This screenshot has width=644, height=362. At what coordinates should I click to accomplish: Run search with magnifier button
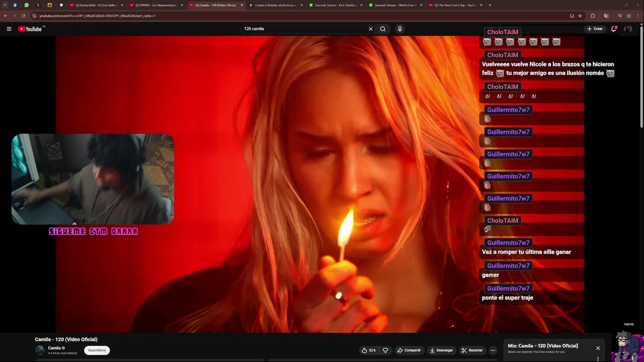(383, 29)
